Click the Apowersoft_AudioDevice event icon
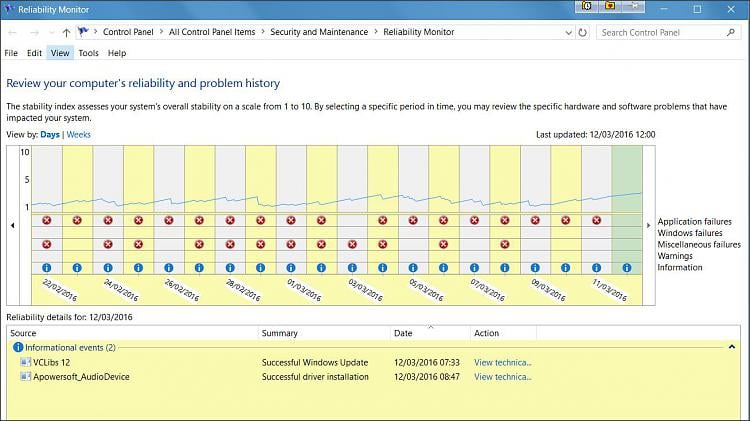Image resolution: width=750 pixels, height=421 pixels. coord(25,377)
